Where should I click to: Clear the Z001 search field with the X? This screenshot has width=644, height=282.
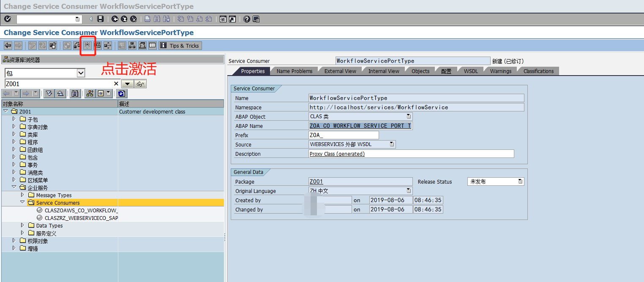pyautogui.click(x=116, y=84)
